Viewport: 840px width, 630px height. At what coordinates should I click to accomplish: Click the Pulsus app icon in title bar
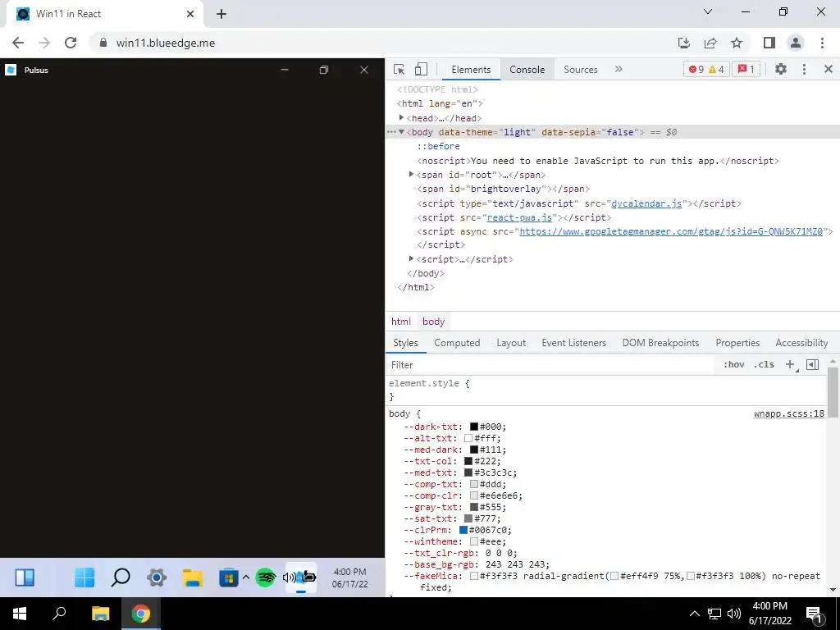pyautogui.click(x=11, y=70)
